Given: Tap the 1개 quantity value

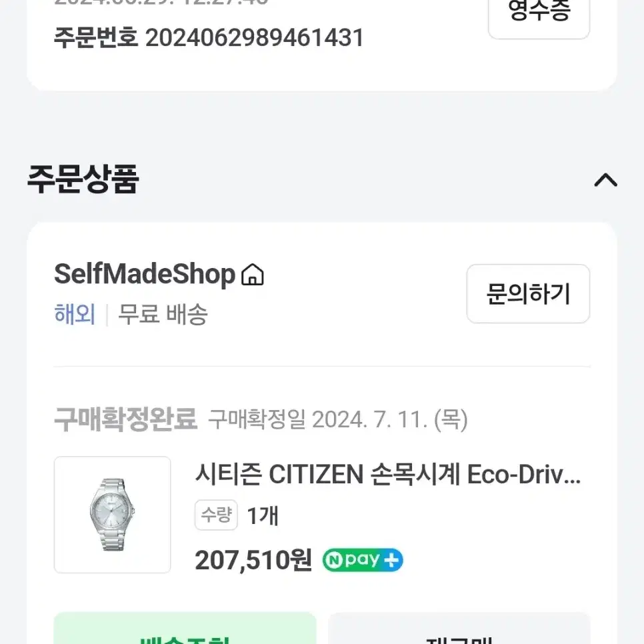Looking at the screenshot, I should (x=263, y=515).
